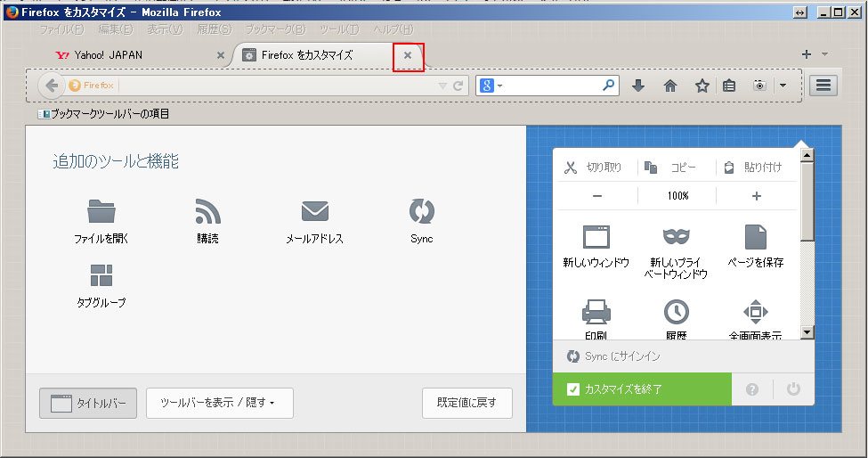Click Sync にサインイン link
The image size is (868, 458).
pyautogui.click(x=613, y=356)
